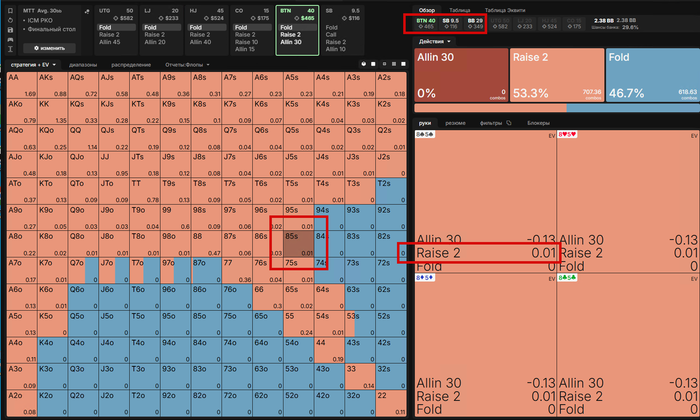700x420 pixels.
Task: Select the Блокеры tab
Action: (x=538, y=123)
